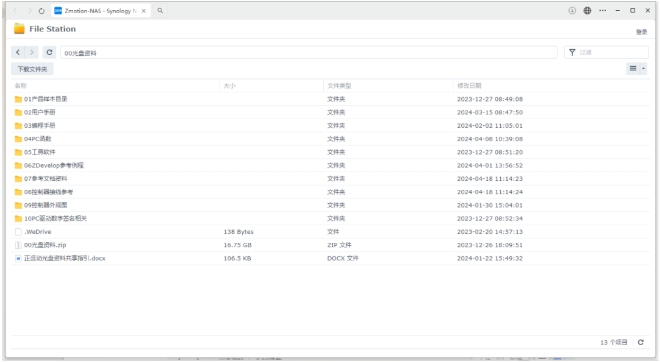Click the DOCX 文件 type cell

343,258
